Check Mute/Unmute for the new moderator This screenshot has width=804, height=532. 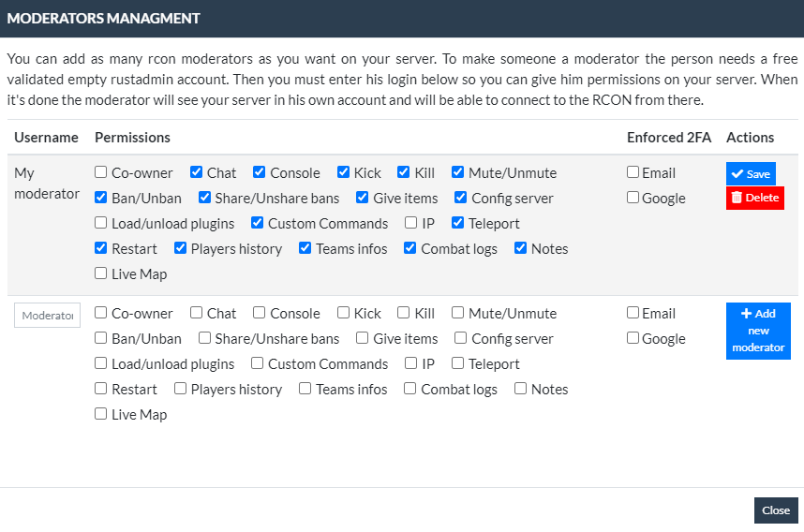tap(457, 313)
